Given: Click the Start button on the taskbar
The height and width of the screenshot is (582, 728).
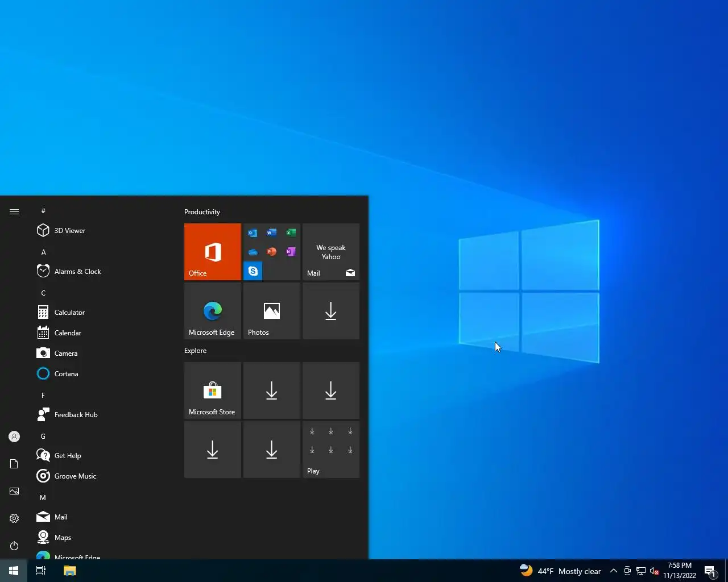Looking at the screenshot, I should click(x=14, y=571).
